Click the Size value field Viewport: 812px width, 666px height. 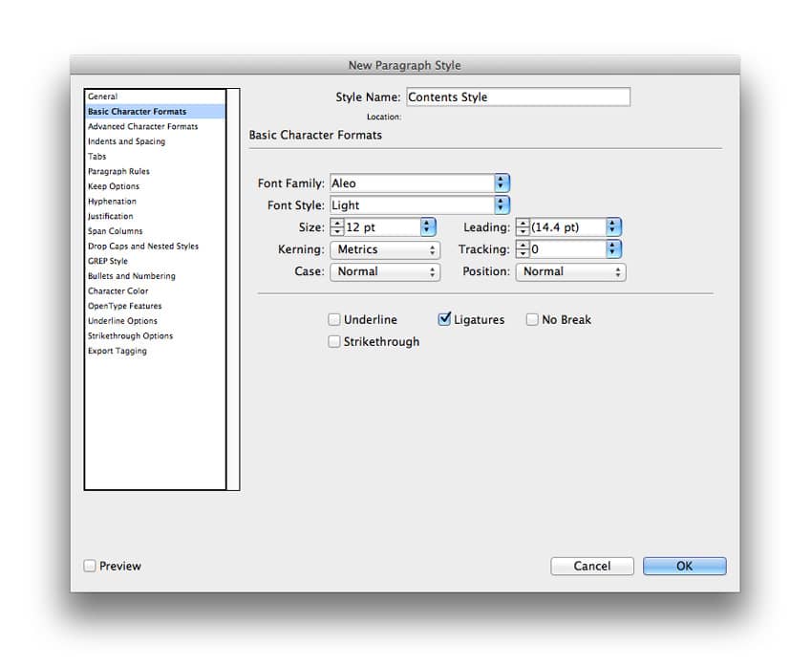click(x=382, y=227)
